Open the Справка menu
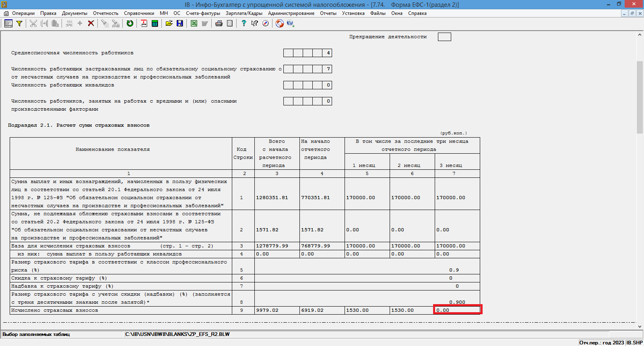The image size is (644, 346). pyautogui.click(x=417, y=13)
